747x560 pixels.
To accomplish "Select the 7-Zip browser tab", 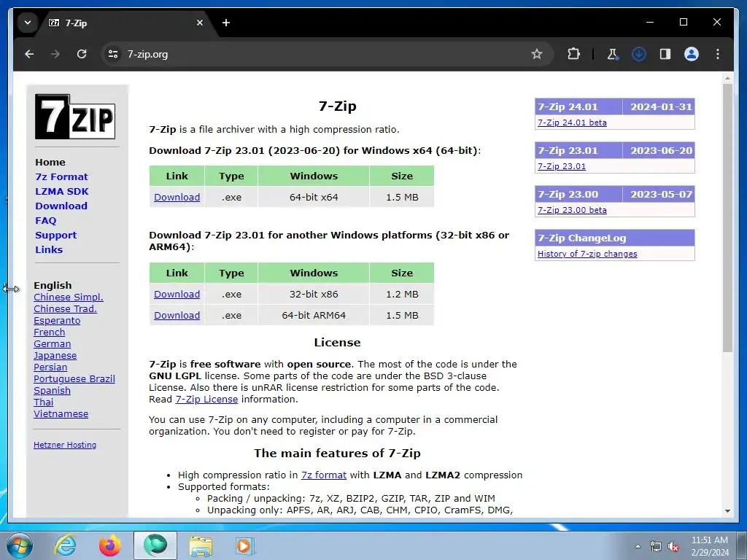I will (126, 23).
